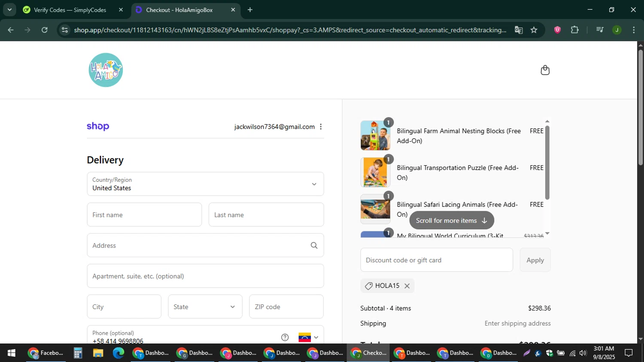The width and height of the screenshot is (644, 362).
Task: Click the Farm Animal Nesting Blocks thumbnail
Action: [375, 135]
